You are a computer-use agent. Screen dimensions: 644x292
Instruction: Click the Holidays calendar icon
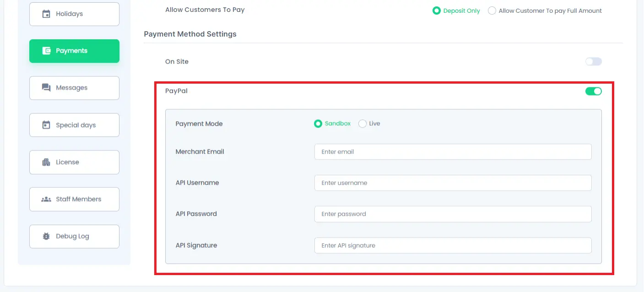[x=46, y=14]
